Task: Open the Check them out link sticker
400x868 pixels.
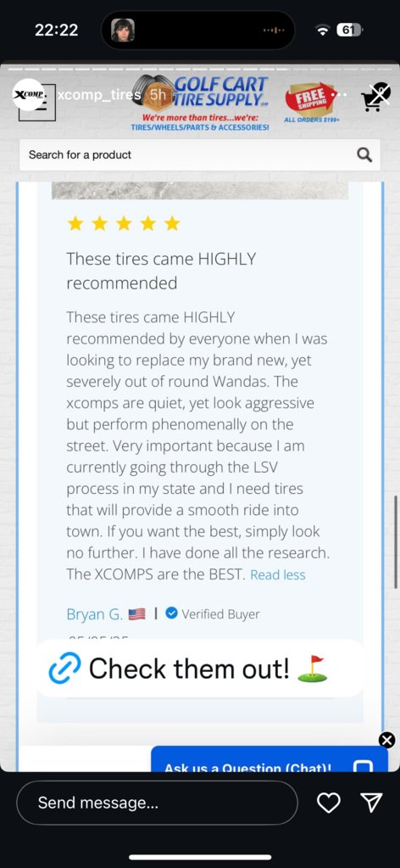Action: click(200, 668)
